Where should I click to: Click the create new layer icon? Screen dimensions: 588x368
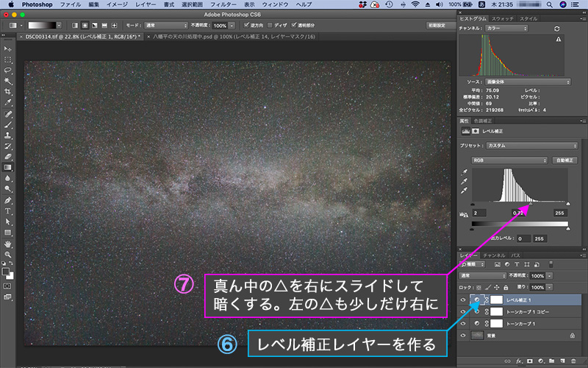[x=562, y=361]
